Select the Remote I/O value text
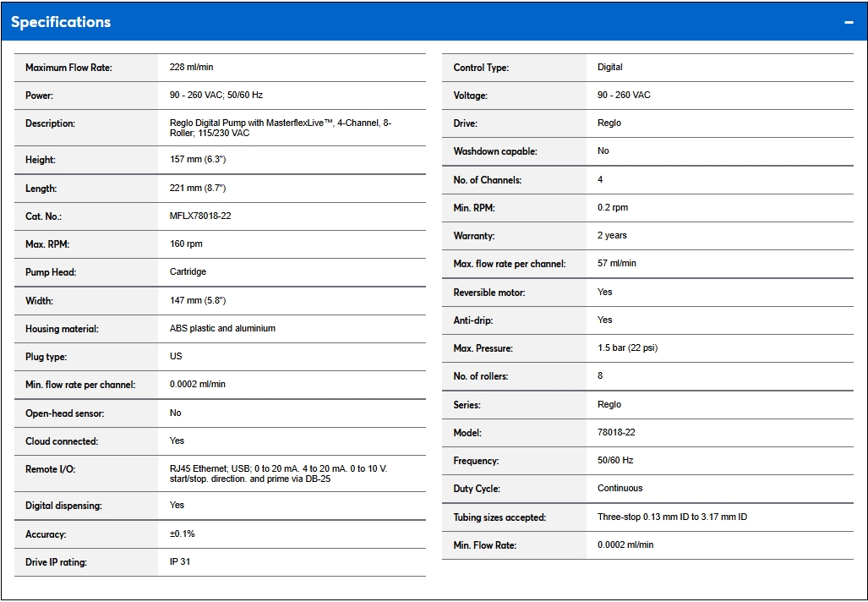The height and width of the screenshot is (602, 868). pyautogui.click(x=278, y=473)
